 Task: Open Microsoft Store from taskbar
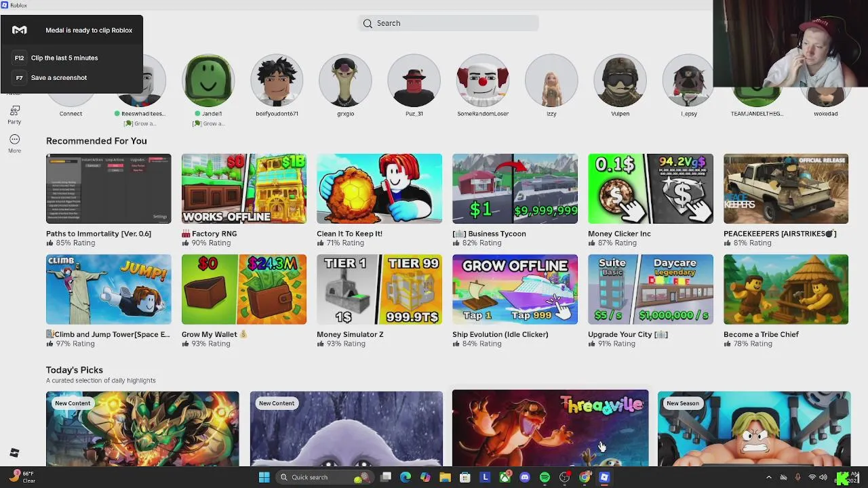[x=465, y=477]
